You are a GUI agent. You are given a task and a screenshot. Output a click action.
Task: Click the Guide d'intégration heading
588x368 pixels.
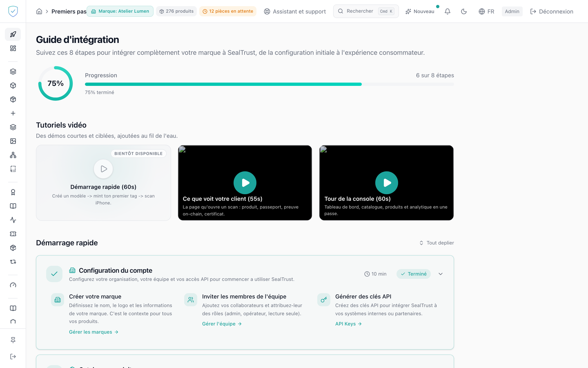pos(78,40)
